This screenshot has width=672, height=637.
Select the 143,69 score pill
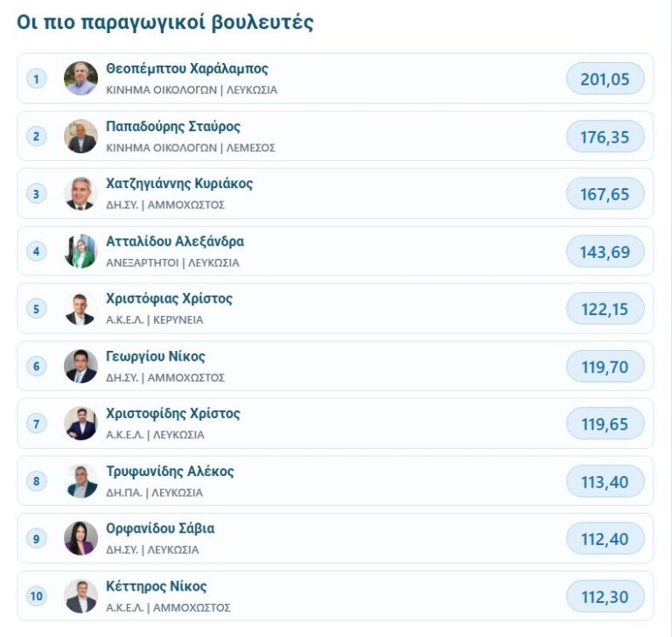click(605, 252)
